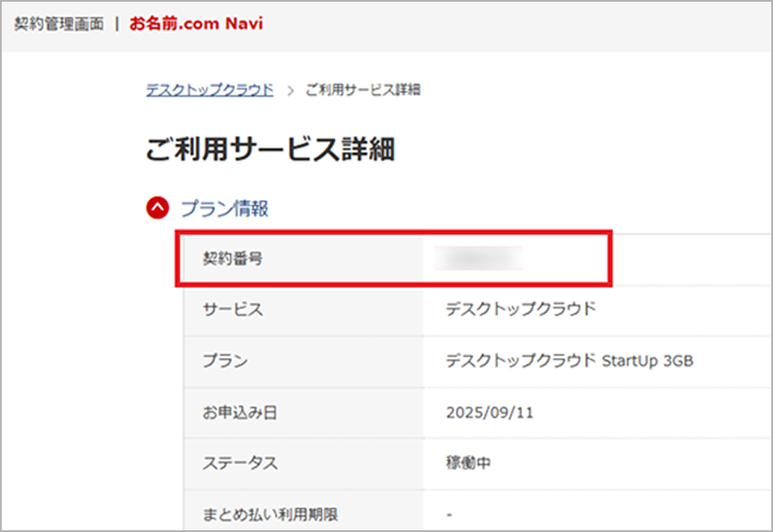Click the 稼働中 status value

coord(468,463)
